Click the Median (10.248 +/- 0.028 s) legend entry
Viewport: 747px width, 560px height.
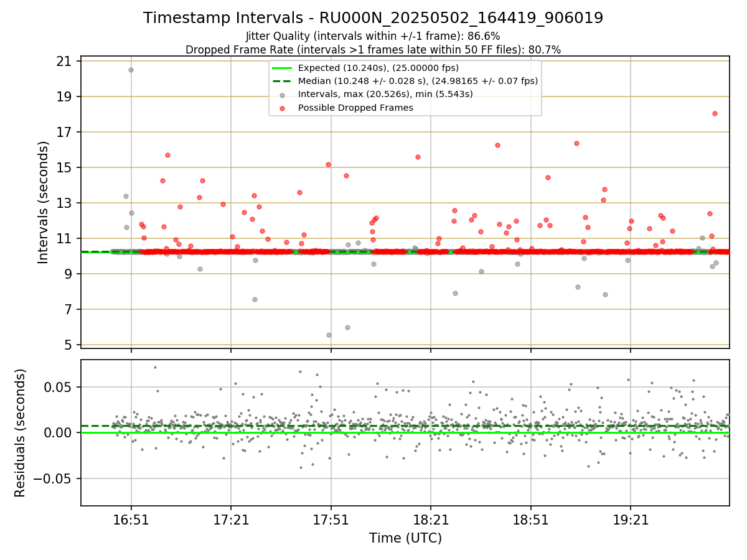418,81
